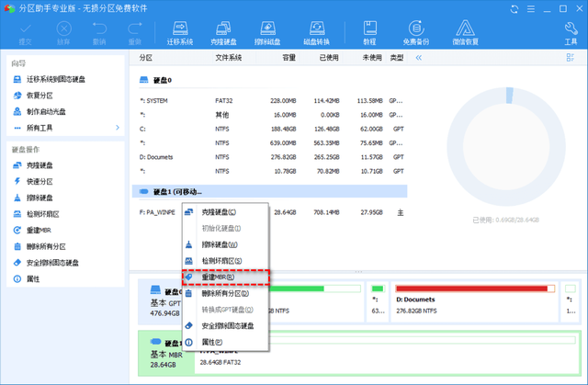Launch the 免费备份 toolbar icon

click(x=416, y=33)
